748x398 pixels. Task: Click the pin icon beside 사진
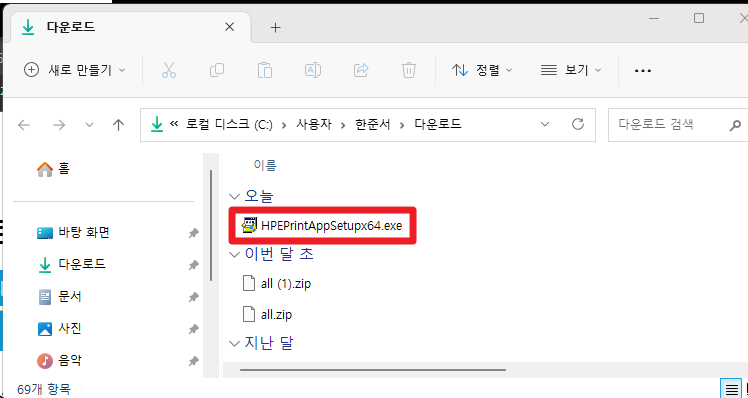[193, 329]
